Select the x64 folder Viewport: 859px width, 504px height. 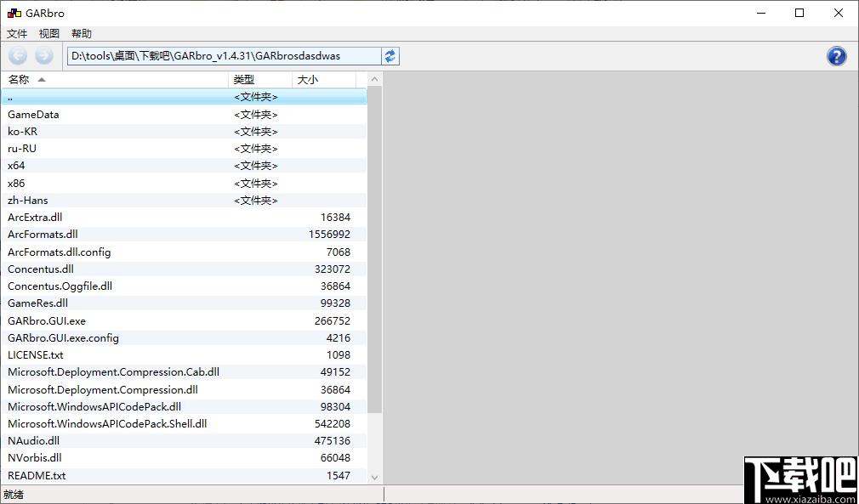pos(184,165)
